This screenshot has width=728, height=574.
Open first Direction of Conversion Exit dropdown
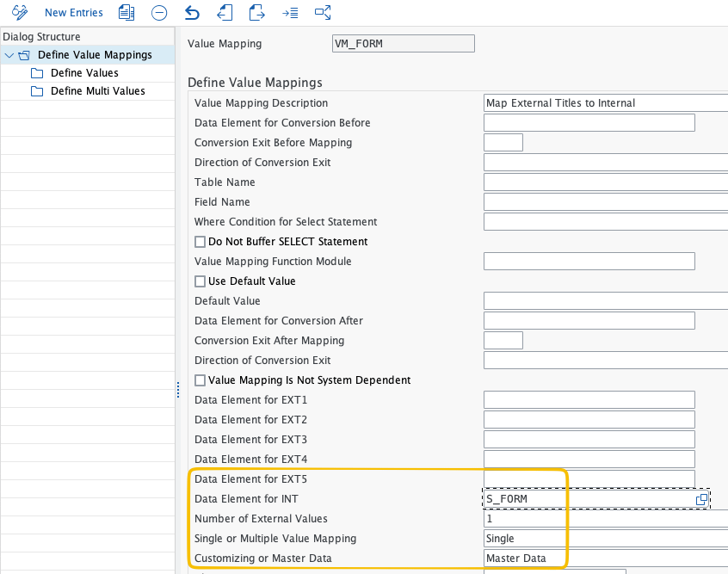coord(606,163)
